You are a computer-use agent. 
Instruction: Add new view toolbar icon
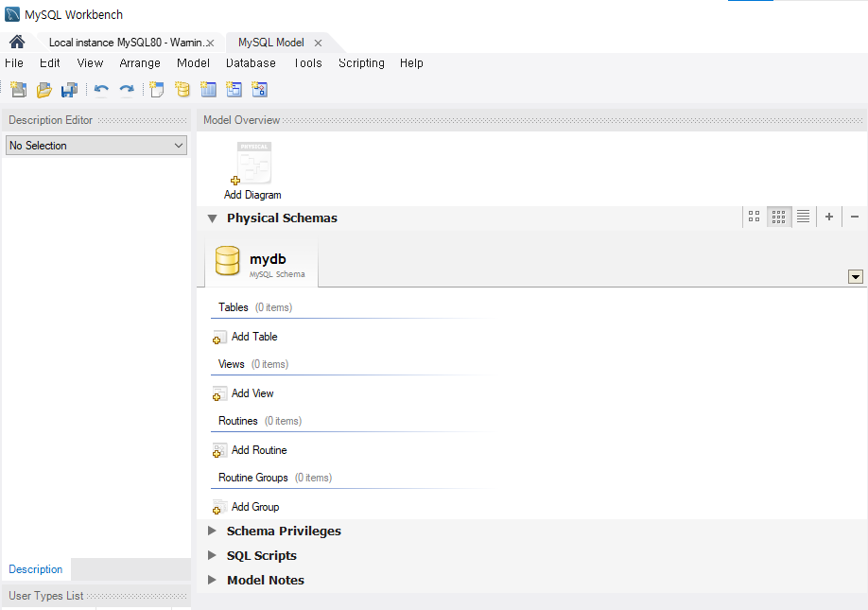click(x=234, y=89)
